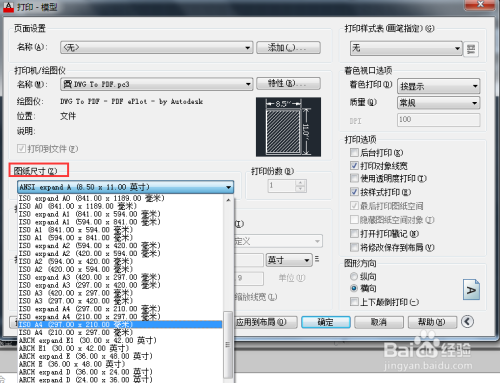Click the 打印份数 copies spinner arrows
Screen dimensions: 500x383
click(x=300, y=186)
